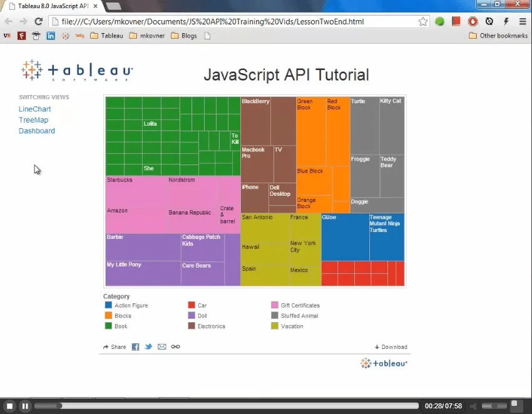Image resolution: width=532 pixels, height=414 pixels.
Task: Click the Tableau logo below the chart
Action: tap(383, 363)
